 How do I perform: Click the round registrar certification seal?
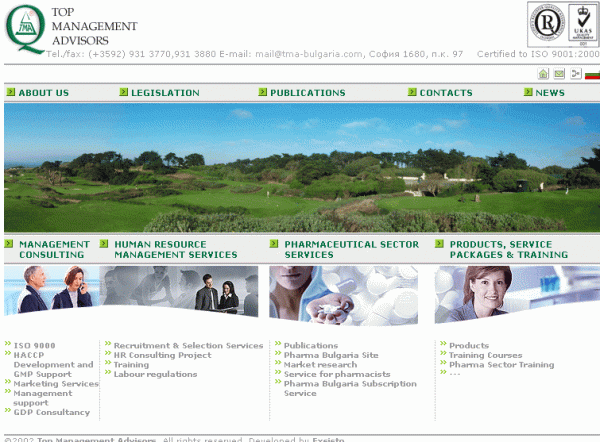coord(548,23)
